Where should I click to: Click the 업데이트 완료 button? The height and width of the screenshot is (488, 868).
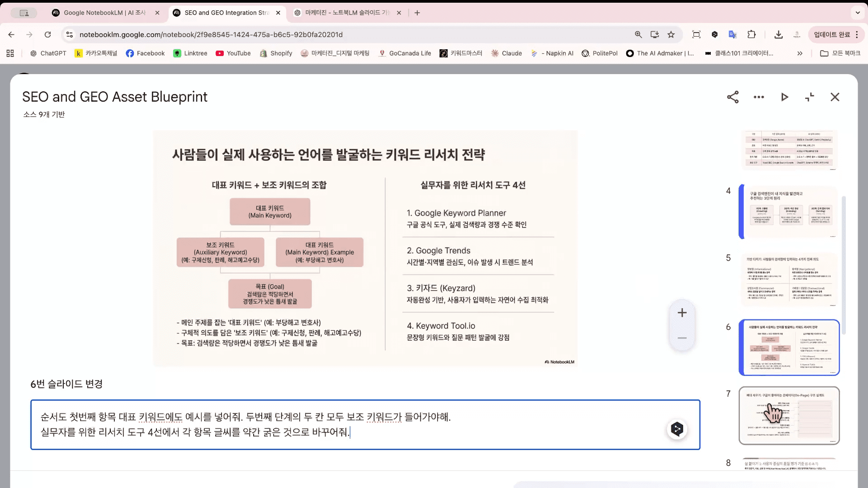pyautogui.click(x=832, y=35)
